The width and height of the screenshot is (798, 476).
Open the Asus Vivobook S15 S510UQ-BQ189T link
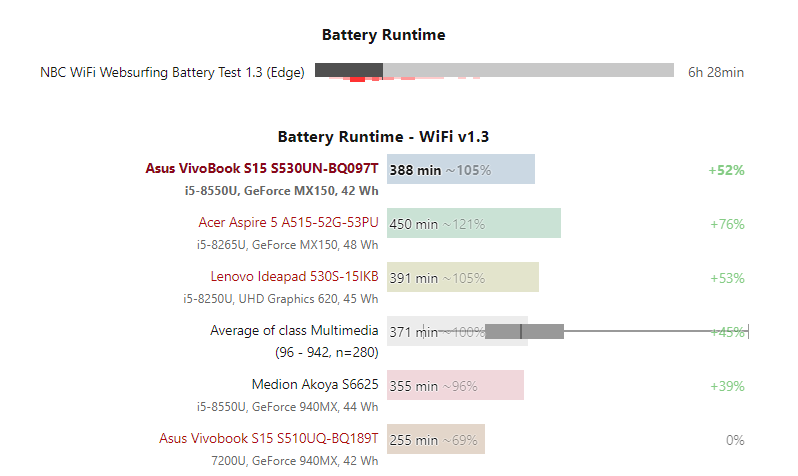[269, 438]
